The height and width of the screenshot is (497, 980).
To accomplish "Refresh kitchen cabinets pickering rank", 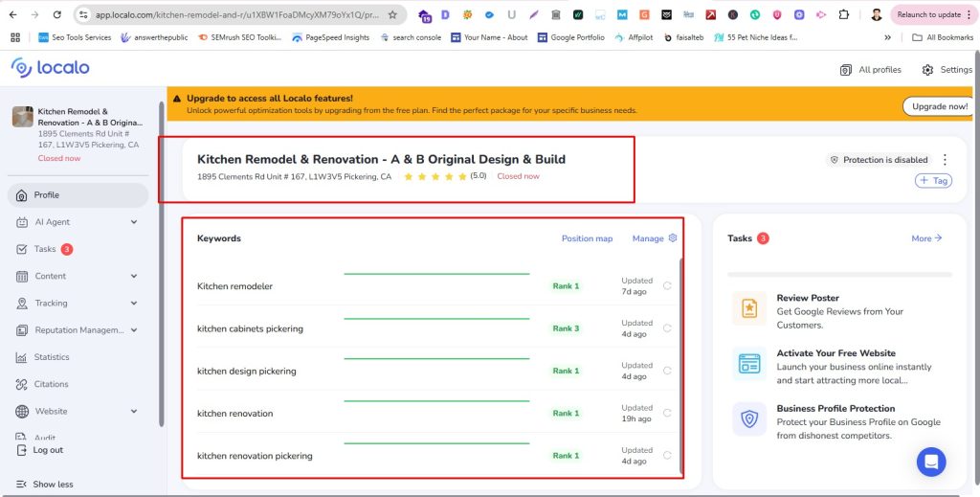I will pyautogui.click(x=667, y=328).
